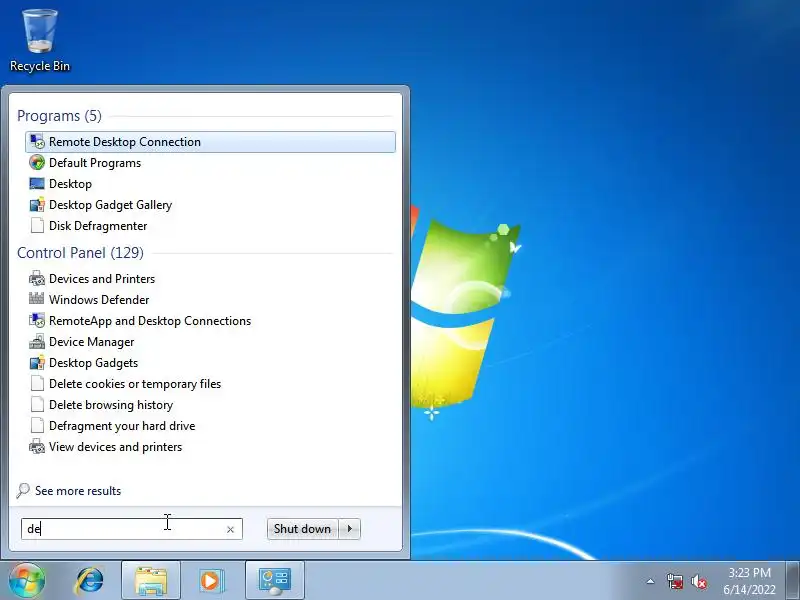Viewport: 800px width, 600px height.
Task: Click the Control Panel (129) group header
Action: [x=80, y=253]
